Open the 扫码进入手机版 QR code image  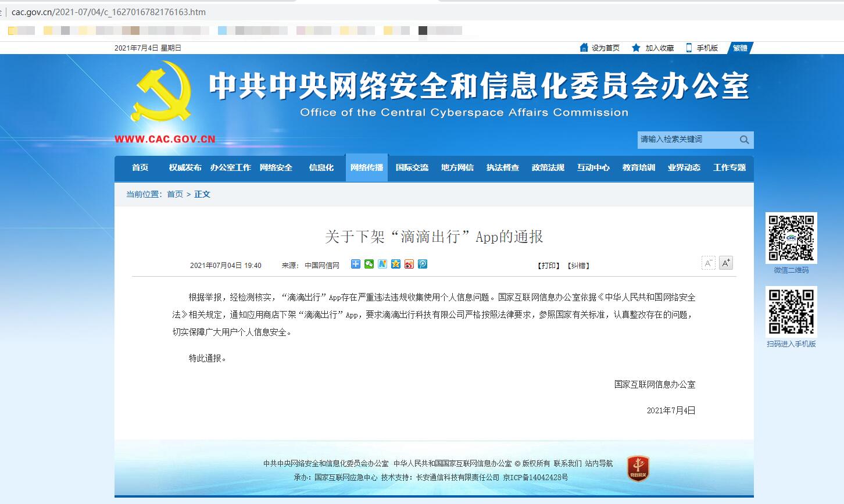[791, 312]
